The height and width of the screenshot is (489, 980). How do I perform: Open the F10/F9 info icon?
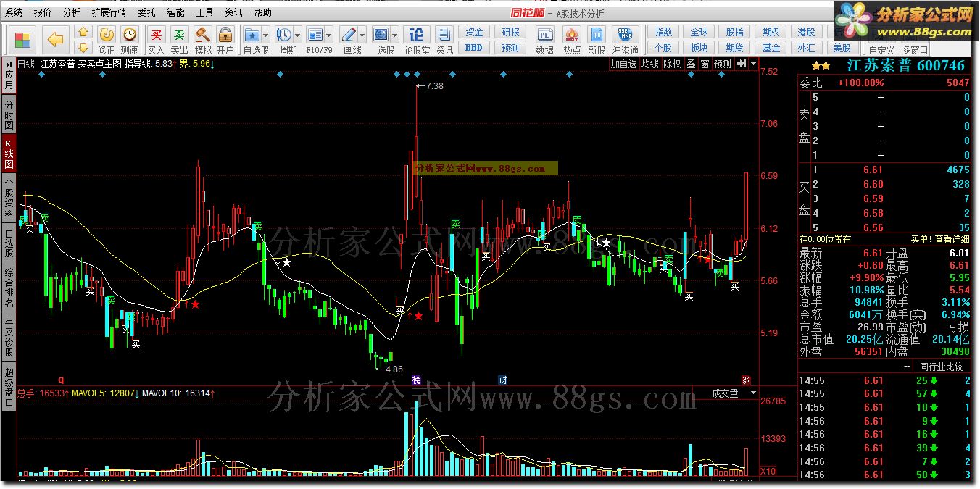pyautogui.click(x=315, y=35)
